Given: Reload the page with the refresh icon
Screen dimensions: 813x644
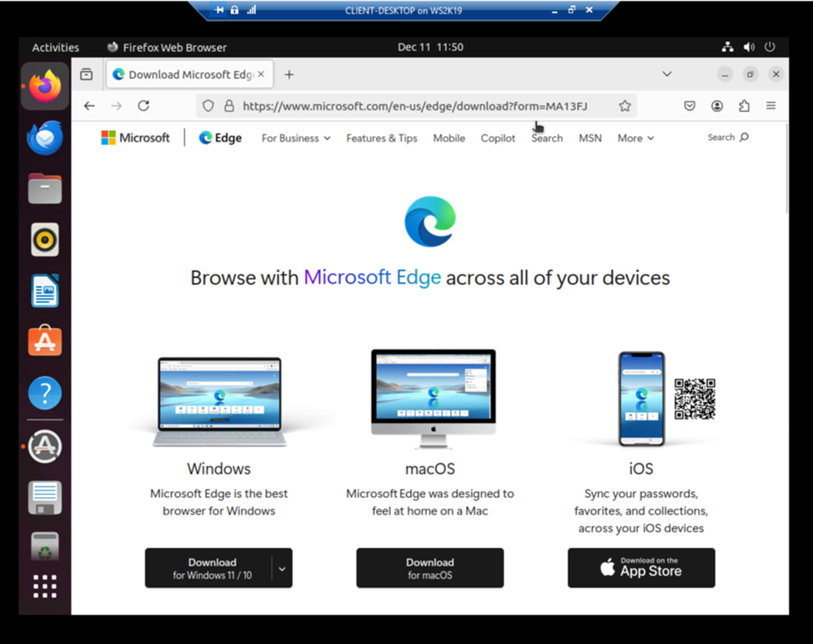Looking at the screenshot, I should (x=143, y=106).
